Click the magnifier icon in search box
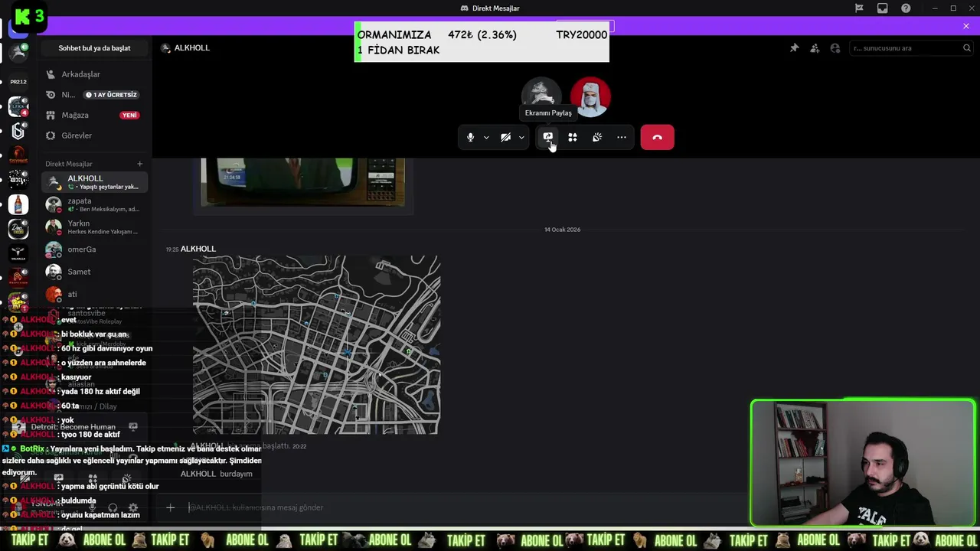 coord(967,48)
